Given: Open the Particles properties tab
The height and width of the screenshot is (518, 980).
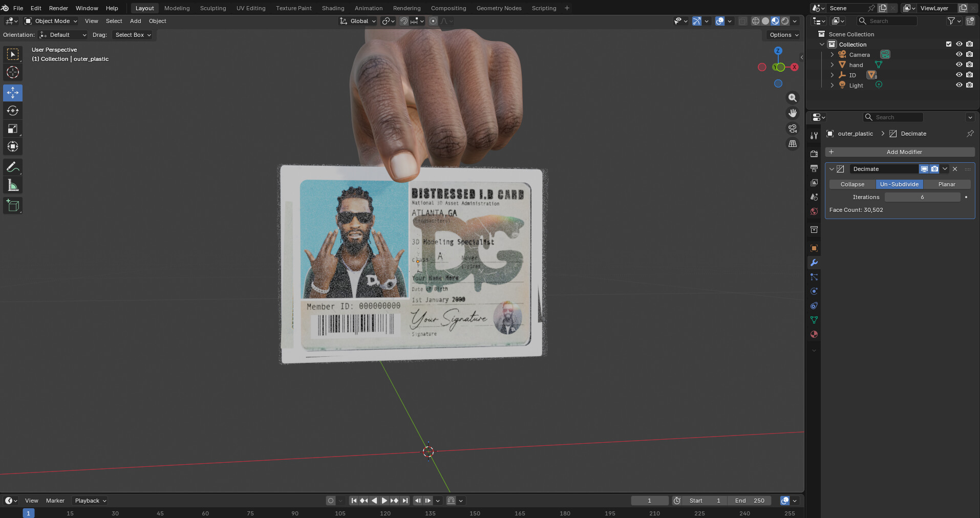Looking at the screenshot, I should pos(814,277).
